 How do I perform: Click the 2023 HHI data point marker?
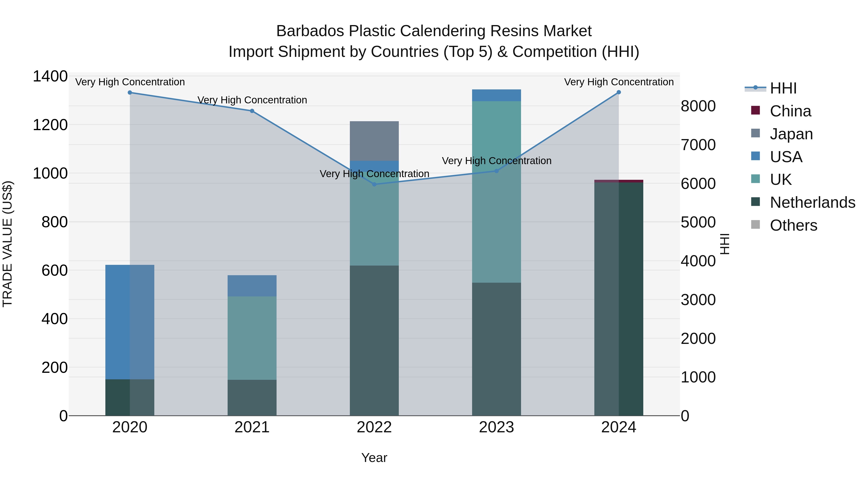[496, 171]
